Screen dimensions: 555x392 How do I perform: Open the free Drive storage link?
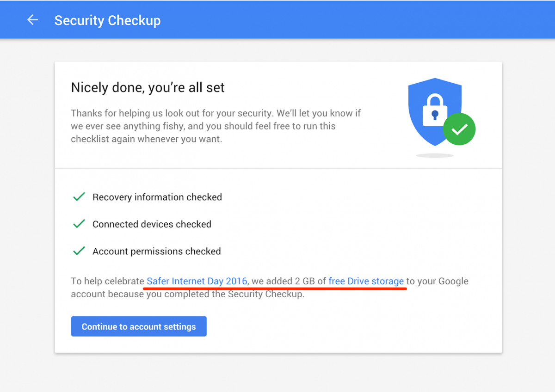(x=366, y=281)
